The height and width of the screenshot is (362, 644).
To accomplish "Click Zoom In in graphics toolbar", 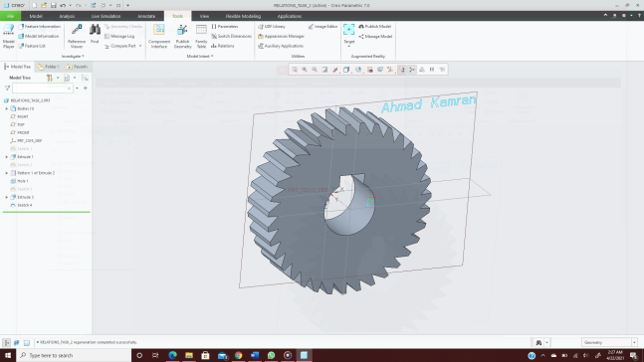I will tap(305, 70).
